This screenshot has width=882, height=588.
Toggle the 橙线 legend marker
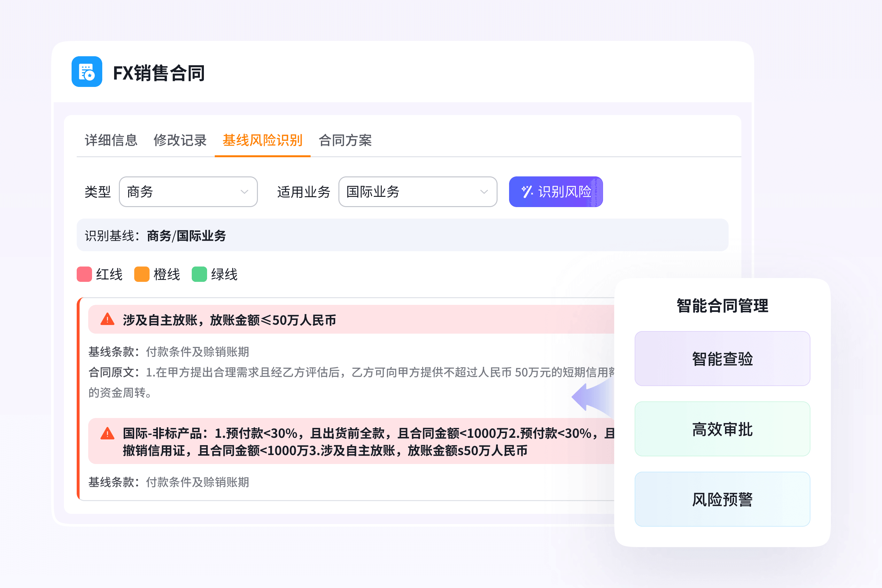[143, 274]
